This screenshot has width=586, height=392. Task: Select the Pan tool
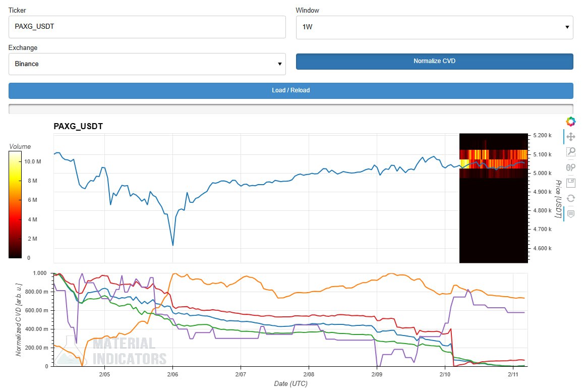[570, 137]
